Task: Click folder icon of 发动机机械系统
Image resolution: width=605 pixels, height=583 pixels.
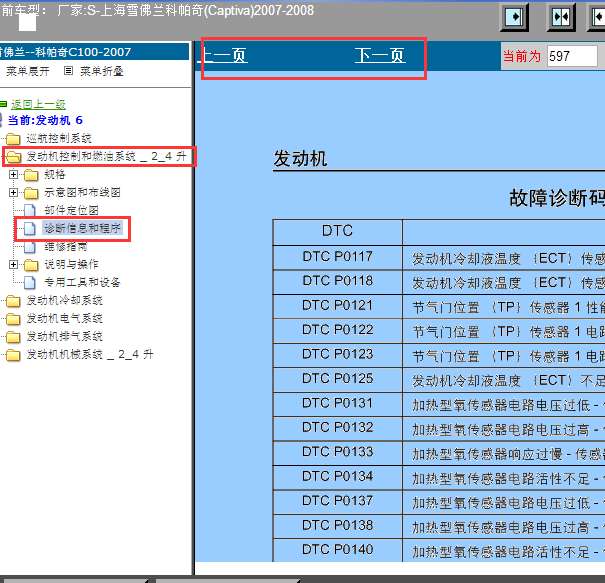Action: pyautogui.click(x=13, y=355)
